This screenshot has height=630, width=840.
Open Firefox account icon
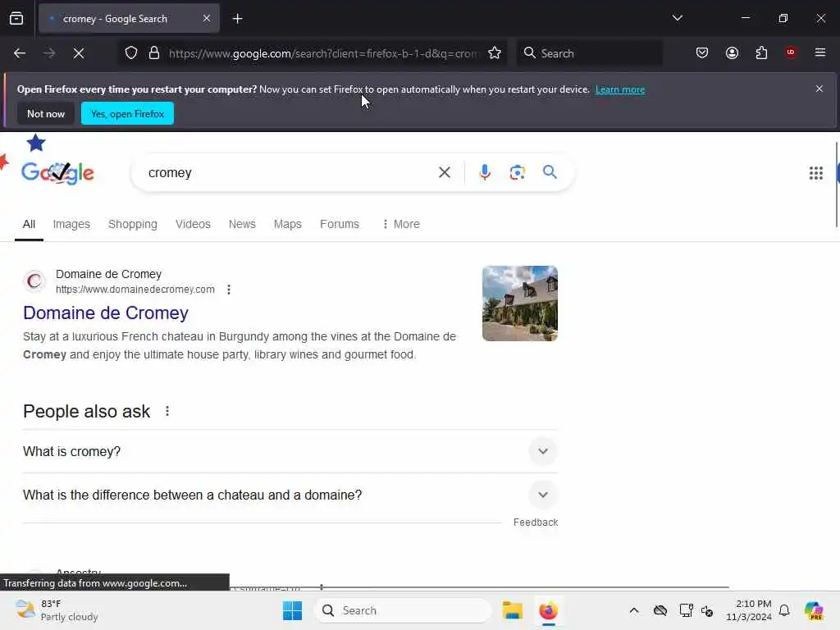click(x=732, y=52)
